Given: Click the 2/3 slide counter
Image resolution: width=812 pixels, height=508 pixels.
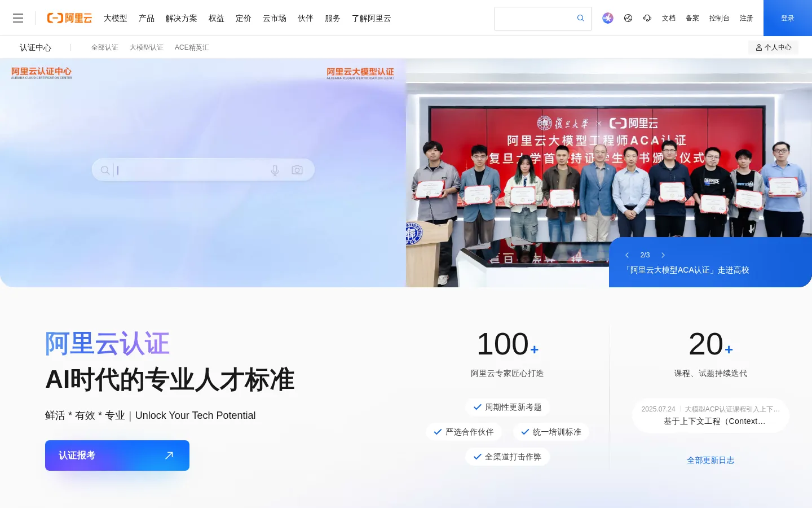Looking at the screenshot, I should 645,255.
